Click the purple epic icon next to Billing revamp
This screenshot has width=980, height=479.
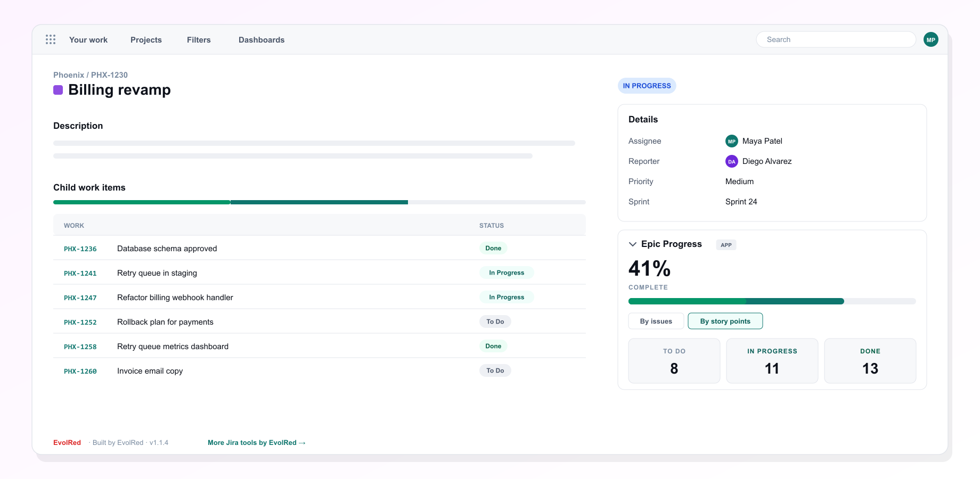point(58,90)
